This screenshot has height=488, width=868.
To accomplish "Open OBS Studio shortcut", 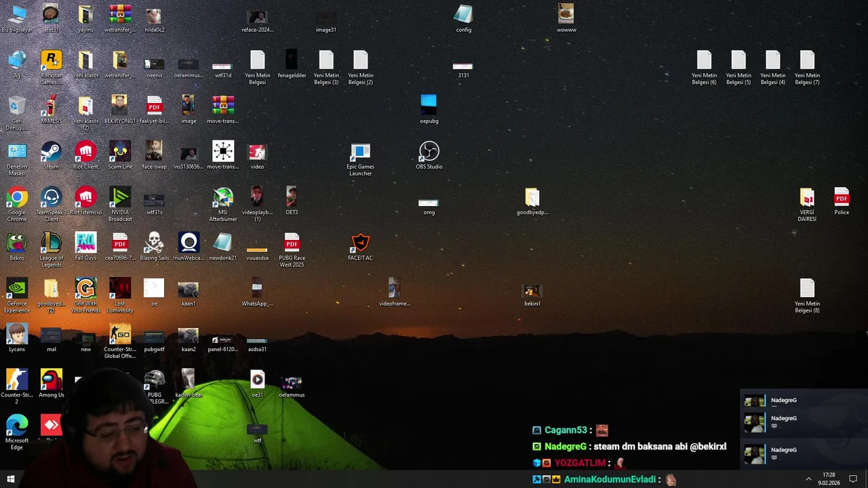I will 429,155.
